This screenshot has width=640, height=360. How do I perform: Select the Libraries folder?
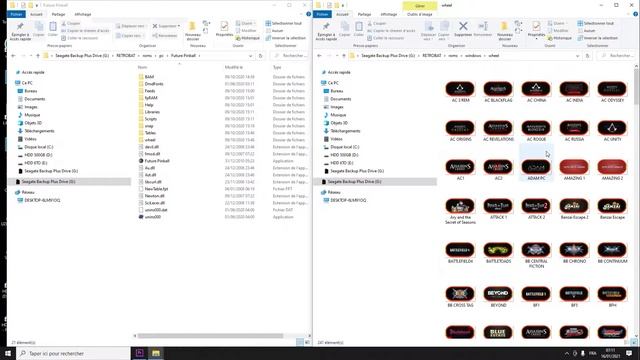click(x=152, y=112)
